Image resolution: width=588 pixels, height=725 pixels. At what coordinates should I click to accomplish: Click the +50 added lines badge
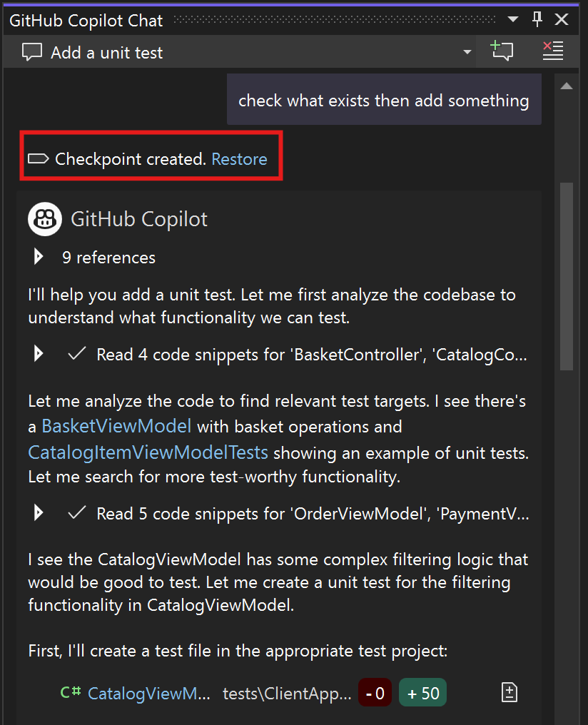coord(422,693)
